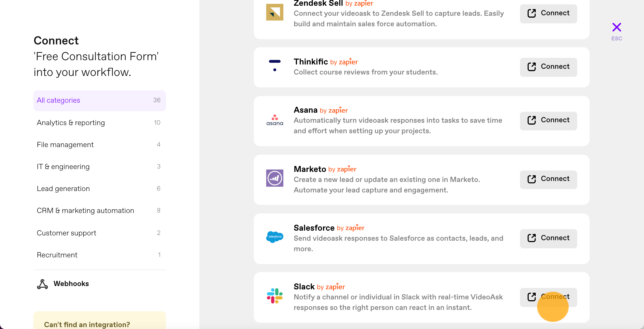This screenshot has width=644, height=329.
Task: Open the Customer support category
Action: click(99, 233)
